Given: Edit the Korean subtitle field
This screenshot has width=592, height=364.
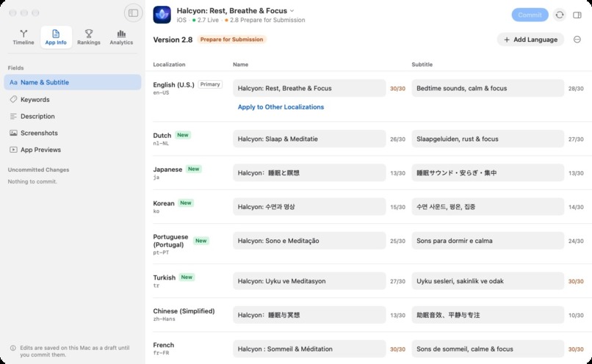Looking at the screenshot, I should point(488,207).
